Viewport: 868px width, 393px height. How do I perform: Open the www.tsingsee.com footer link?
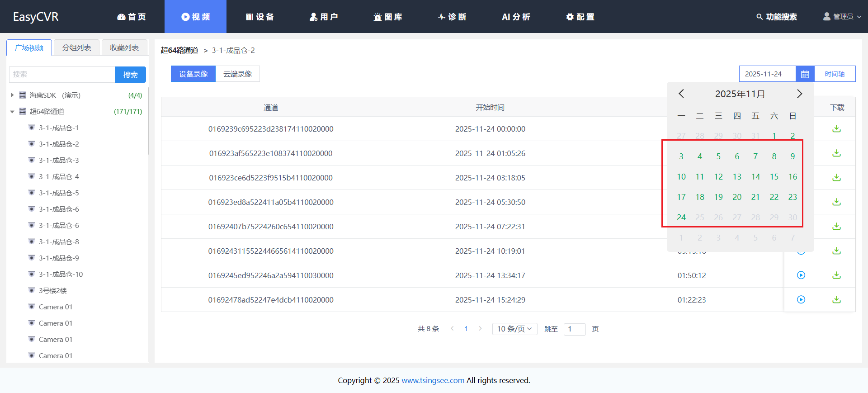tap(433, 380)
